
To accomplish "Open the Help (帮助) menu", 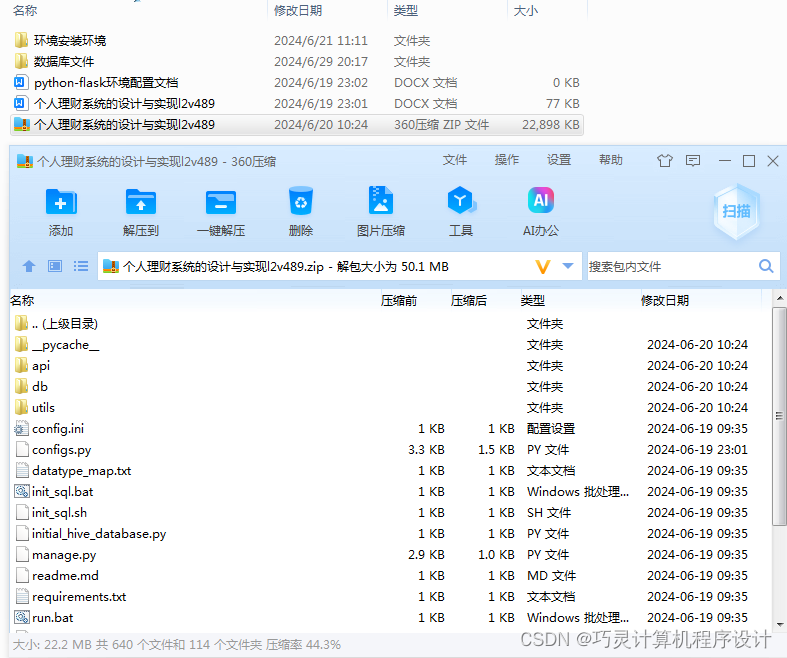I will tap(610, 160).
